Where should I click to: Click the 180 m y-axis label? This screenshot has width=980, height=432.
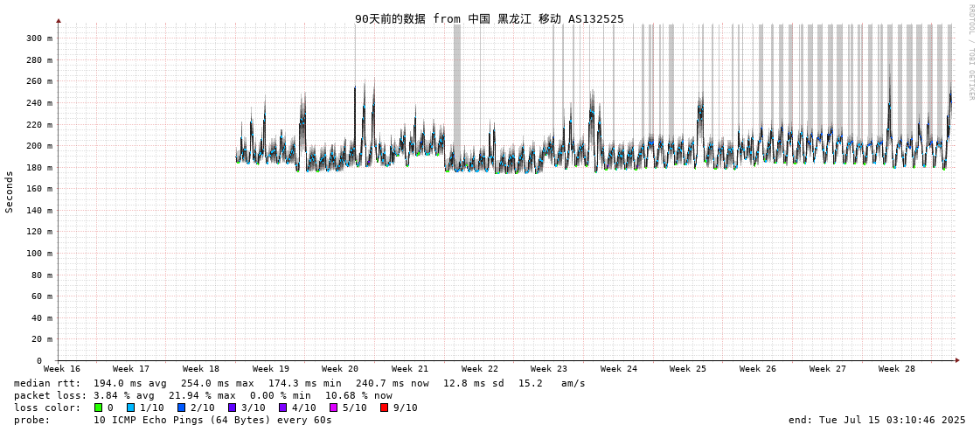(x=39, y=168)
